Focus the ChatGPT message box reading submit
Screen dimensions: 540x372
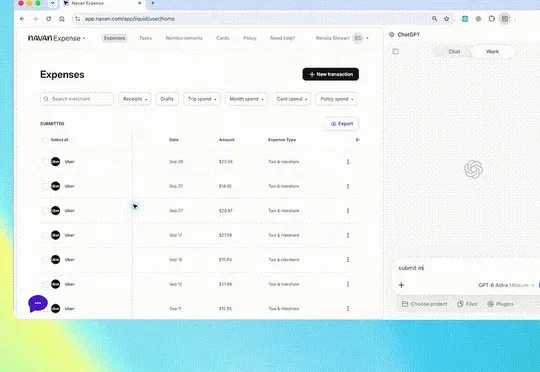(467, 268)
